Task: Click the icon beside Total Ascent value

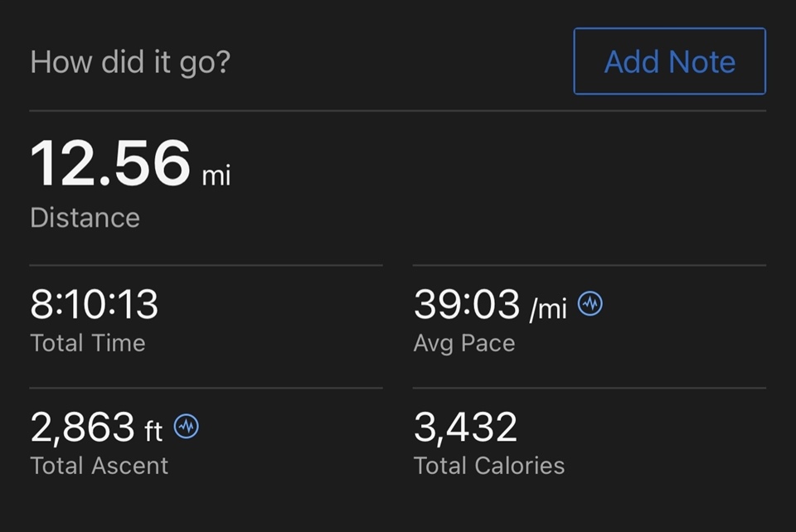Action: pos(187,427)
